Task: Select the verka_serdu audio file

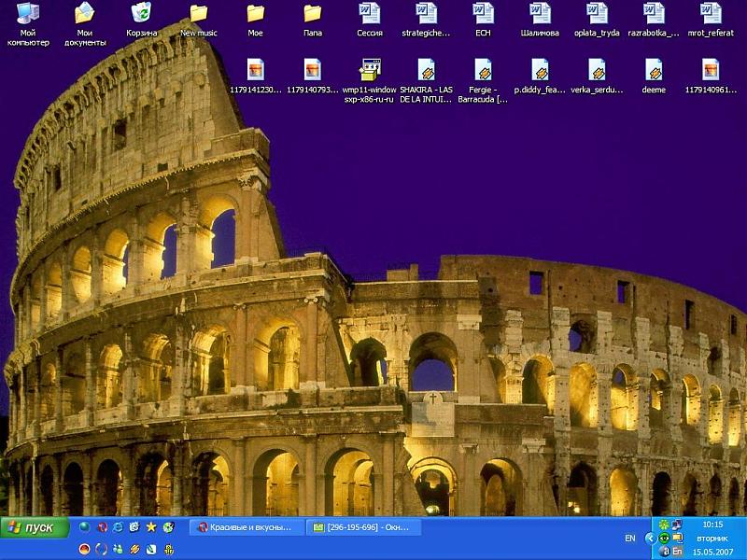Action: pyautogui.click(x=597, y=71)
